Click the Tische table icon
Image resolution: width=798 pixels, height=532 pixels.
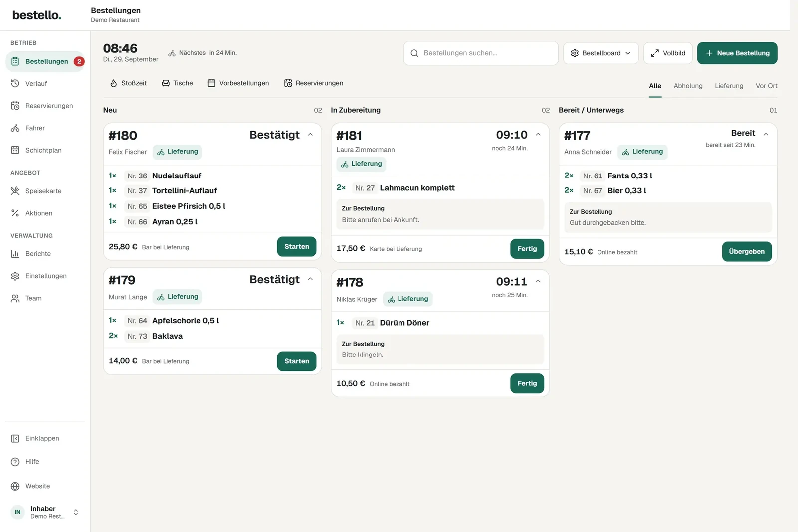[x=166, y=83]
